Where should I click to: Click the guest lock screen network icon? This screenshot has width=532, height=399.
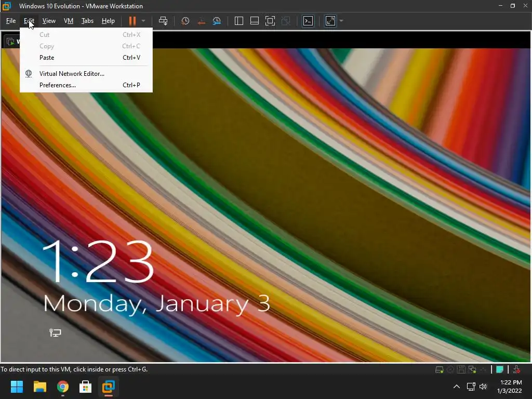55,332
